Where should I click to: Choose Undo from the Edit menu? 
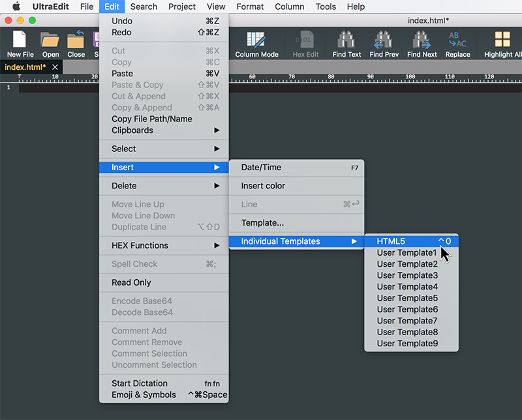click(x=164, y=21)
